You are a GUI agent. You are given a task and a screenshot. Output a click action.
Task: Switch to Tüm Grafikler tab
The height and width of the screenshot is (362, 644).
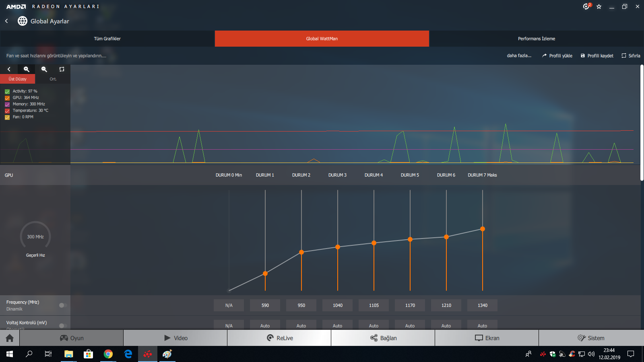coord(107,39)
